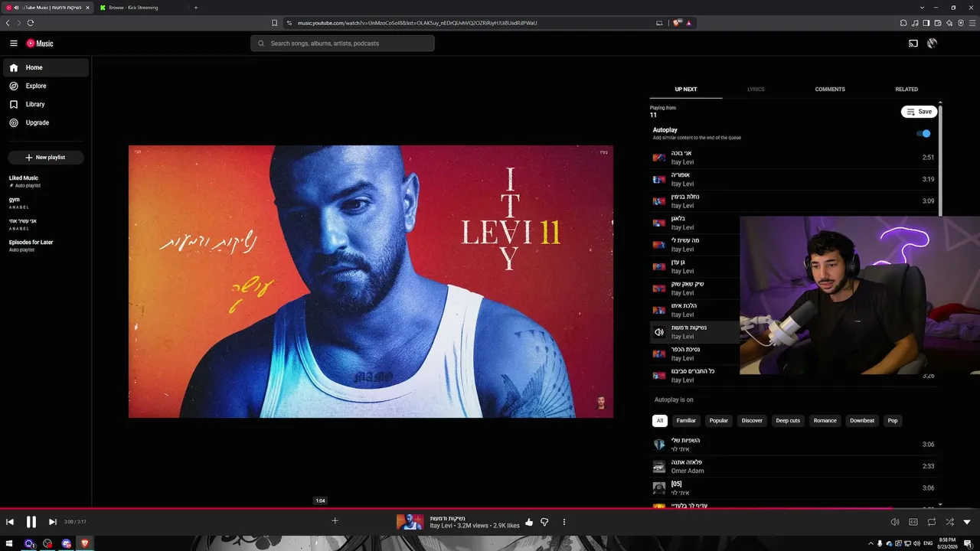
Task: Open the YouTube Music guide hamburger menu
Action: tap(13, 44)
